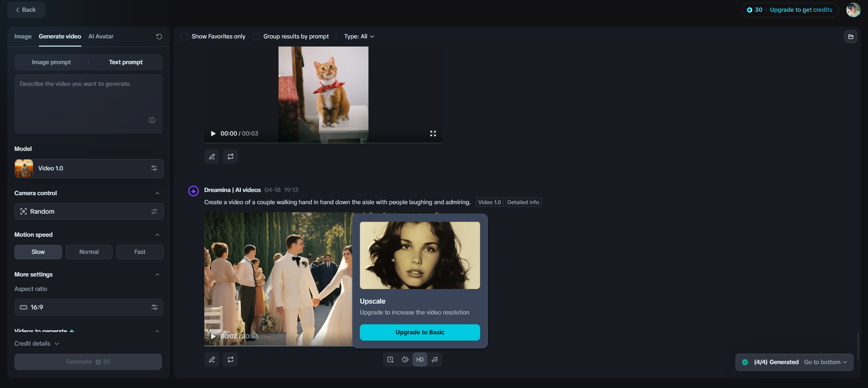The width and height of the screenshot is (868, 388).
Task: Switch to Text prompt mode
Action: coord(126,62)
